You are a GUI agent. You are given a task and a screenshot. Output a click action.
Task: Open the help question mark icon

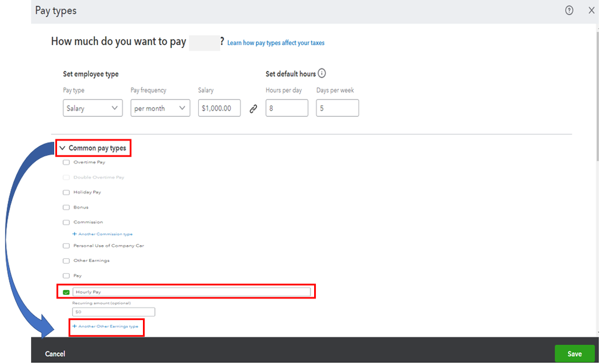tap(569, 10)
